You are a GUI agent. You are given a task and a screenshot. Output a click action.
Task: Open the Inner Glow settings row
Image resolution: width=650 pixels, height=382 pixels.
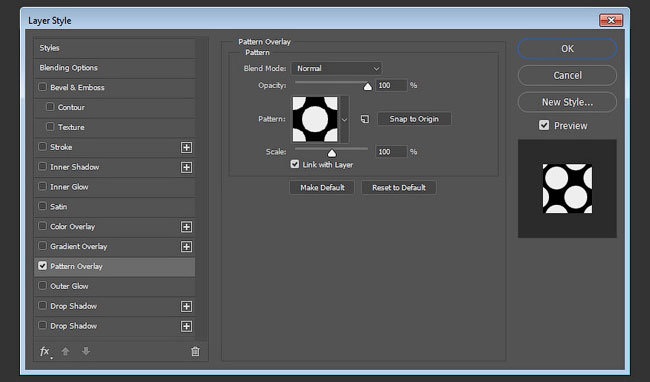pos(114,187)
